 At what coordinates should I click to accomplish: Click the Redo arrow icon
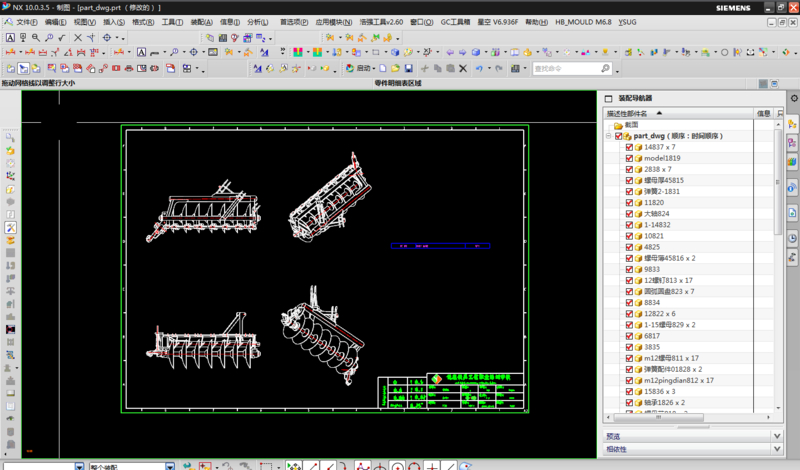(499, 68)
